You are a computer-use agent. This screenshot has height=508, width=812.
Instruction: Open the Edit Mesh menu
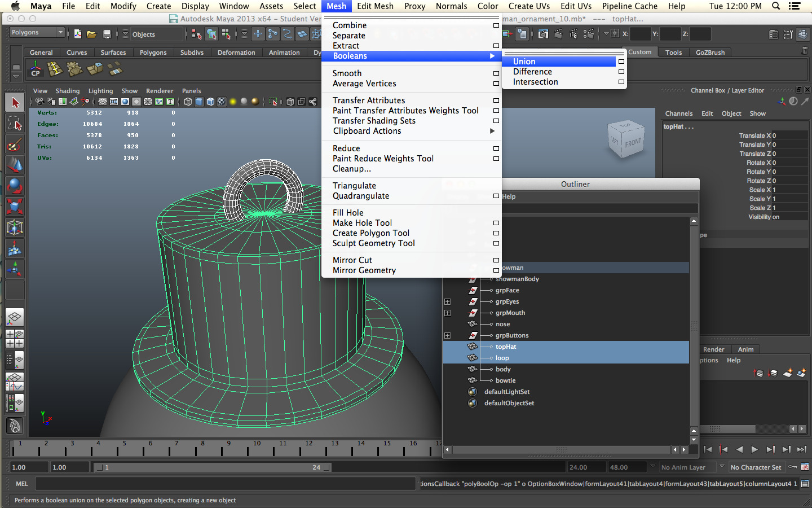click(375, 6)
